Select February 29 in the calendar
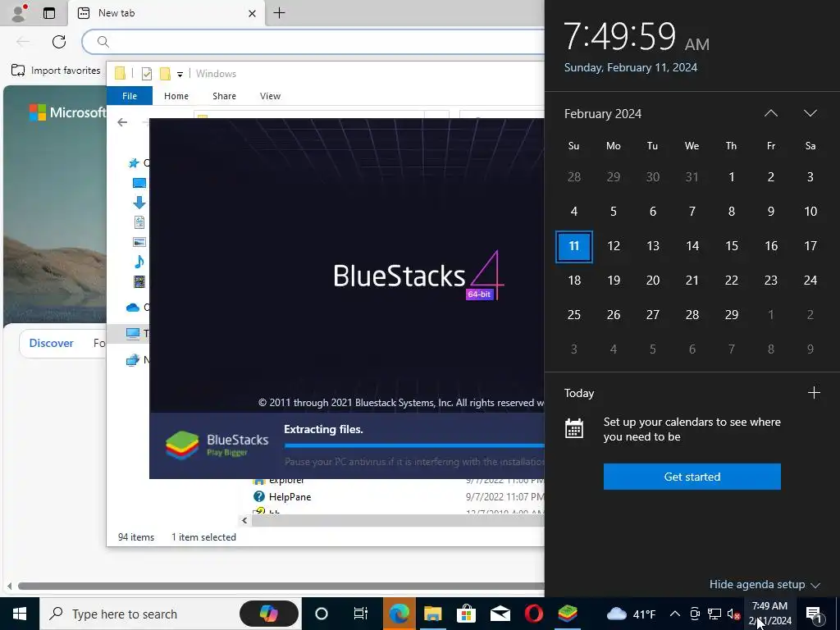 click(x=731, y=314)
